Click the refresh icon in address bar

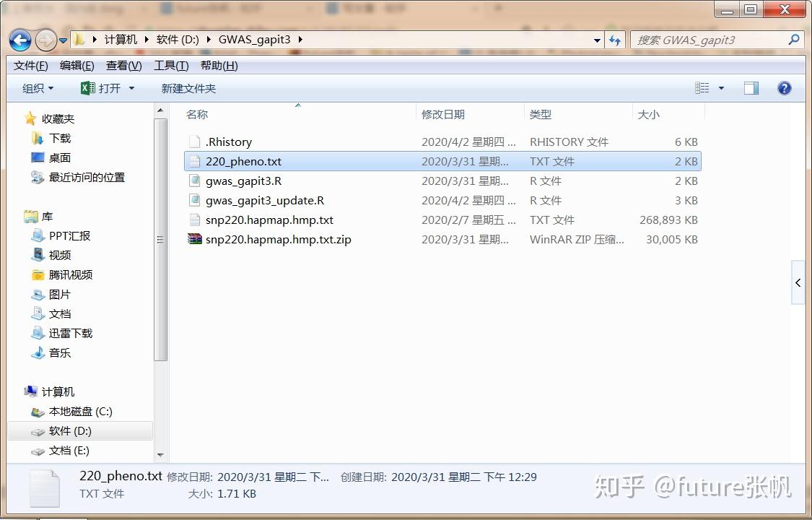coord(615,40)
